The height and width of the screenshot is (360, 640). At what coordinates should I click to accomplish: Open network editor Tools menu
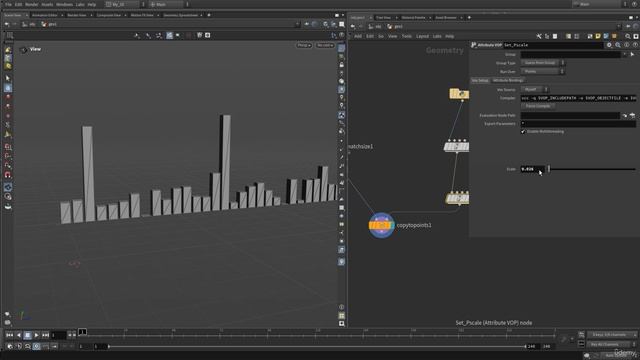(407, 36)
